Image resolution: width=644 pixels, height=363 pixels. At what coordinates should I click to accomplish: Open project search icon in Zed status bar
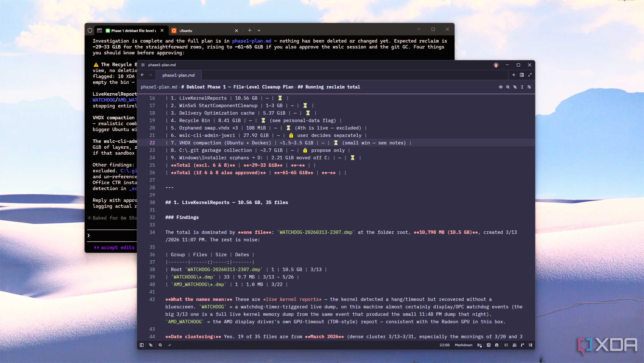pyautogui.click(x=160, y=345)
